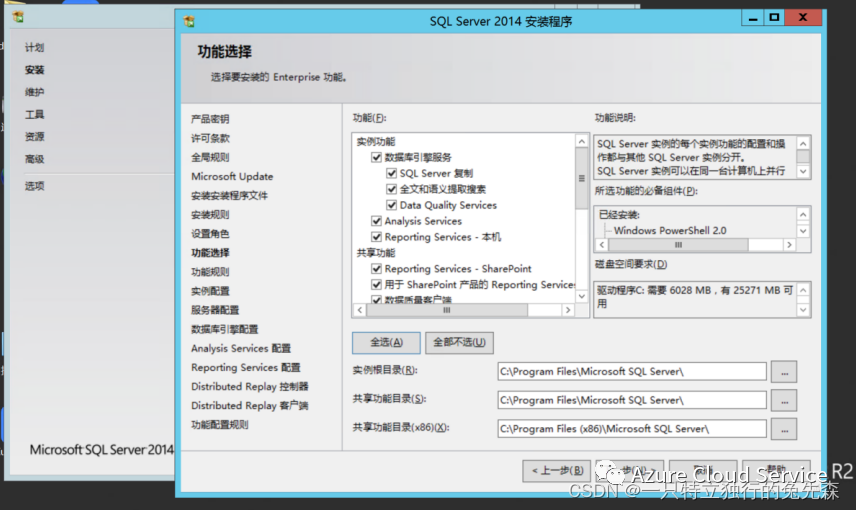Click the background installer window icon
The height and width of the screenshot is (510, 856).
(x=18, y=17)
